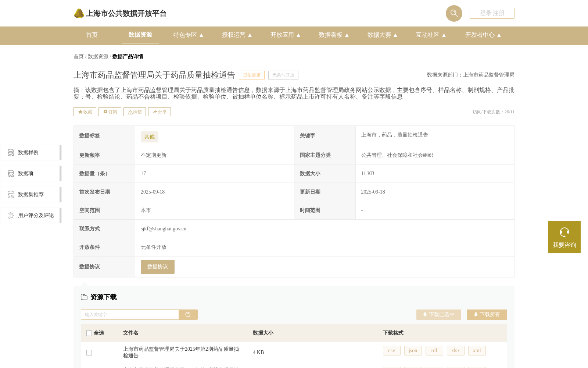Click the 4 KB file size cell
Viewport: 588px width, 368px height.
click(258, 353)
